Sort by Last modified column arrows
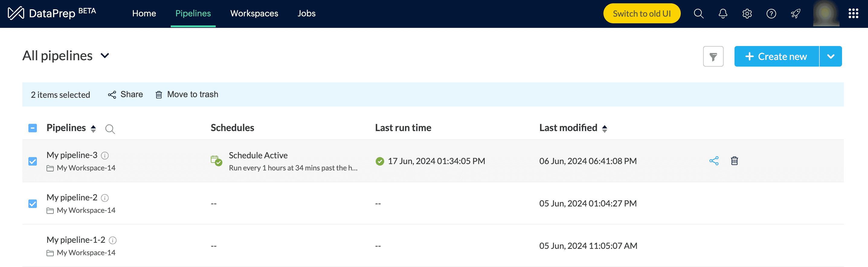Image resolution: width=868 pixels, height=267 pixels. click(x=605, y=128)
